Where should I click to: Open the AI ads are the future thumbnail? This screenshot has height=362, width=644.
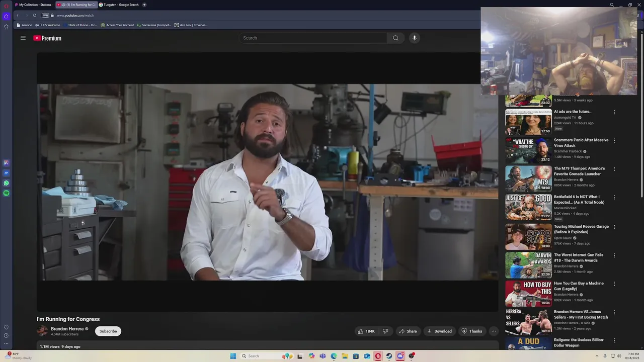(528, 122)
